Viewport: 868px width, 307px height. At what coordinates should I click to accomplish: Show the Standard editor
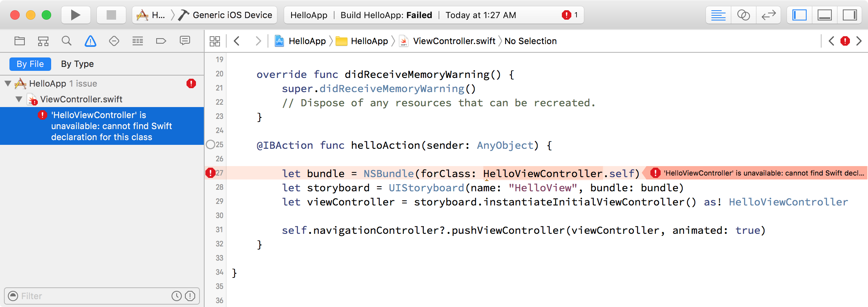coord(718,15)
